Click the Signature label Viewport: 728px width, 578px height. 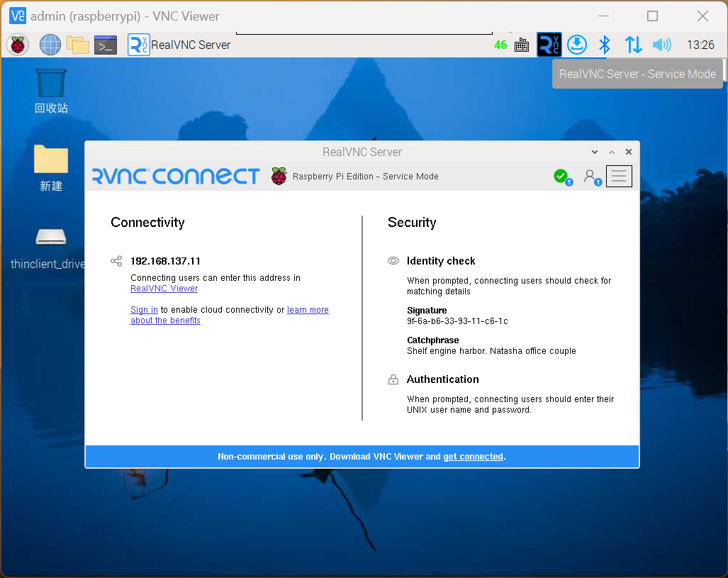427,311
